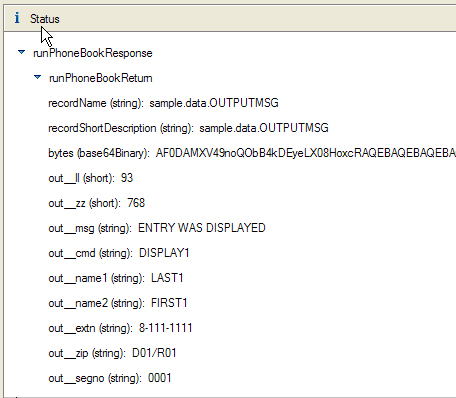Select the Status header label
The width and height of the screenshot is (456, 398).
click(45, 19)
